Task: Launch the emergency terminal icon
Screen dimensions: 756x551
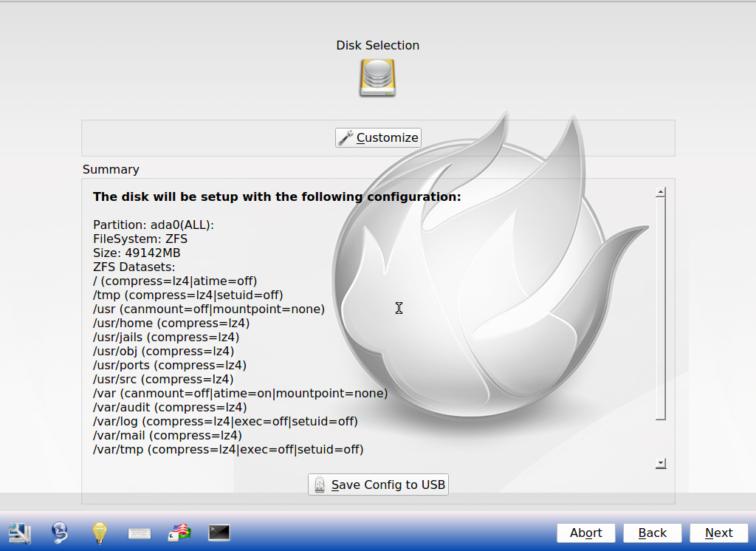Action: coord(219,533)
